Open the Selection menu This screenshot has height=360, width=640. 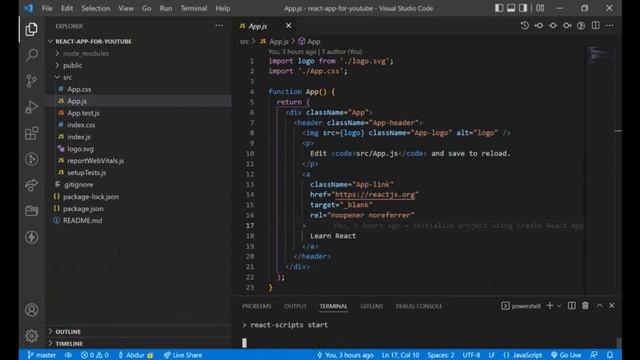(96, 8)
